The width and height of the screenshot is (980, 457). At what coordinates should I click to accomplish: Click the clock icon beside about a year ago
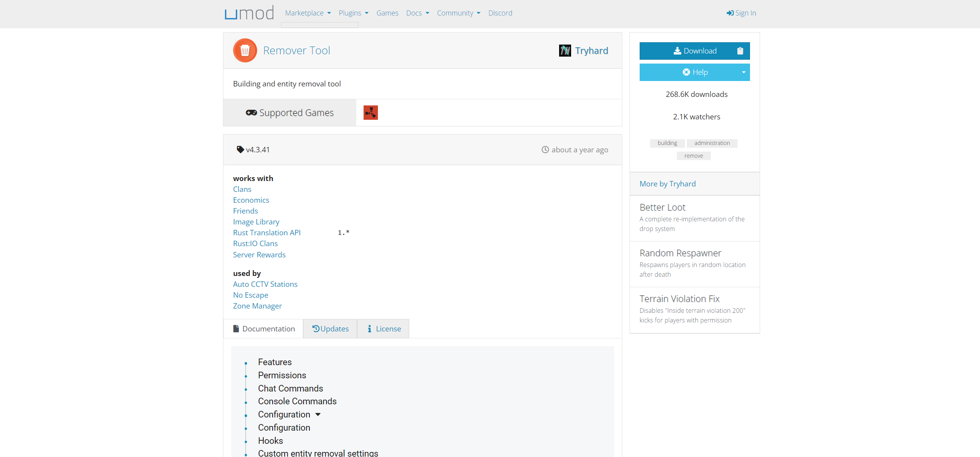pos(545,150)
